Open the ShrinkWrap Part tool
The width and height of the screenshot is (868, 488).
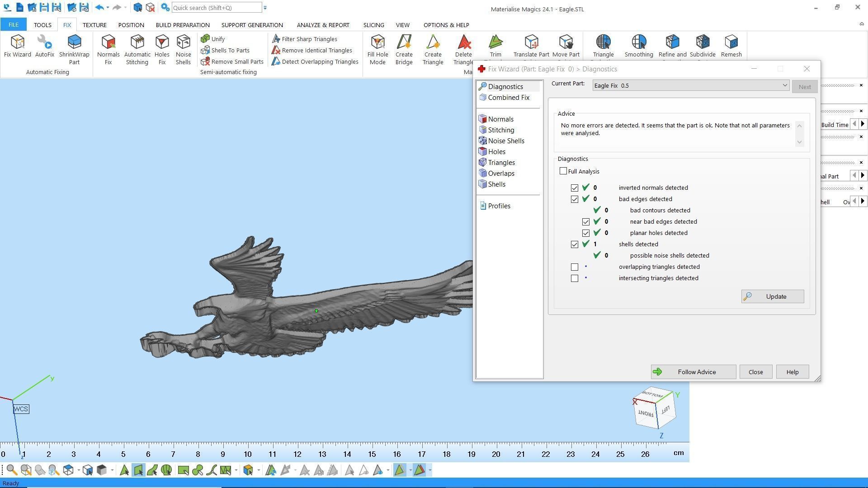tap(74, 43)
